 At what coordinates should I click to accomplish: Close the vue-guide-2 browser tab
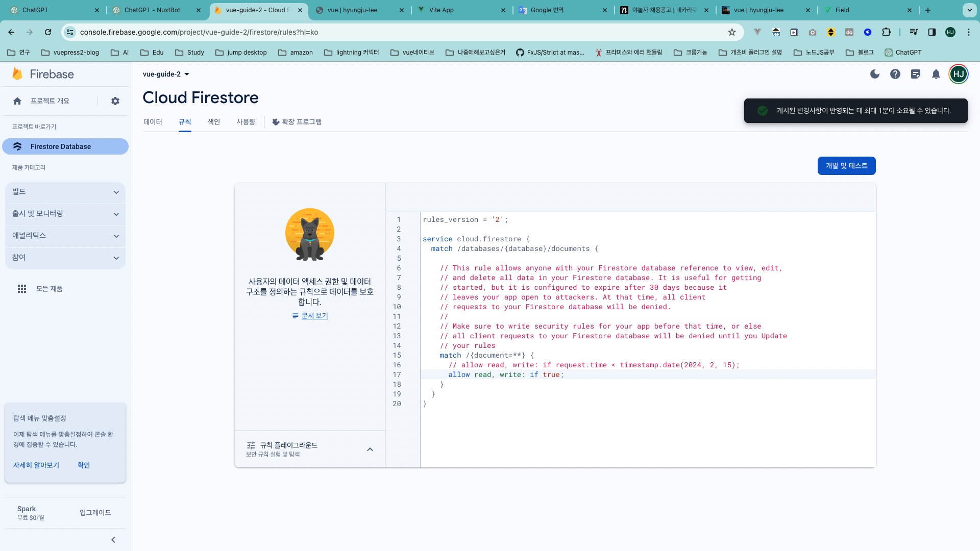point(300,10)
